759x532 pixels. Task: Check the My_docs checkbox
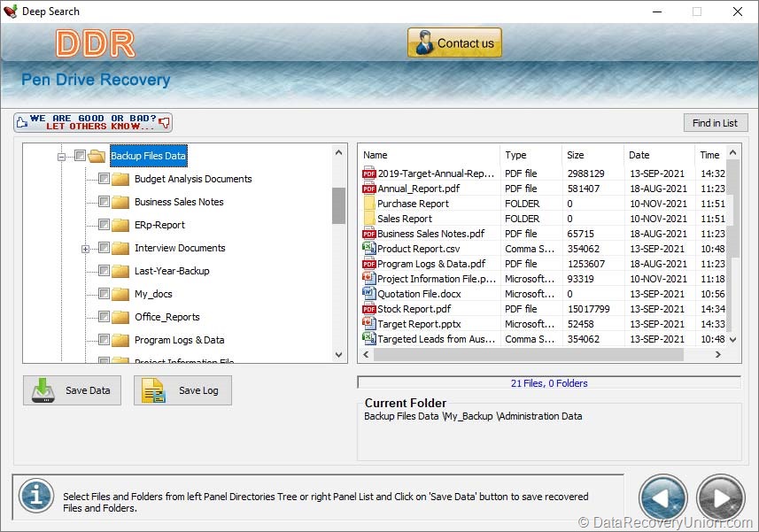point(104,294)
